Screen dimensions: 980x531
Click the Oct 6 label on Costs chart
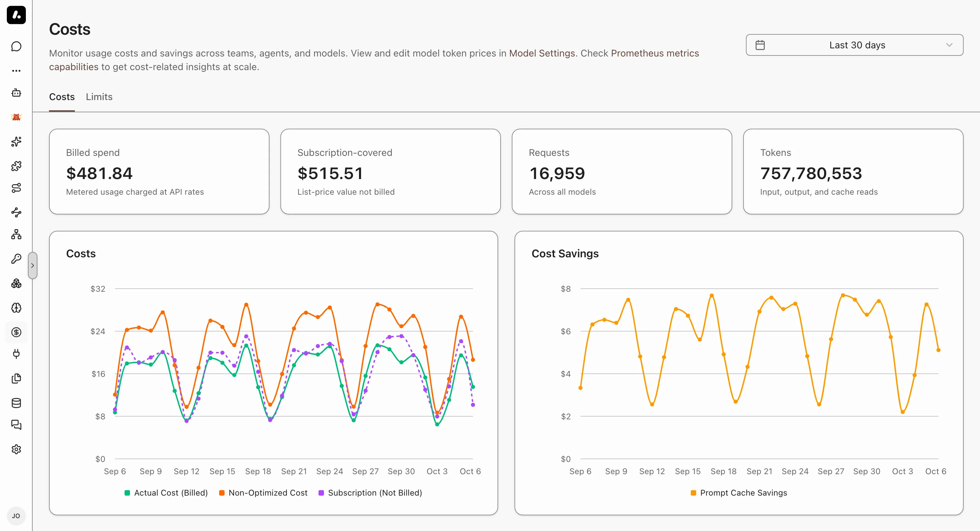coord(470,471)
